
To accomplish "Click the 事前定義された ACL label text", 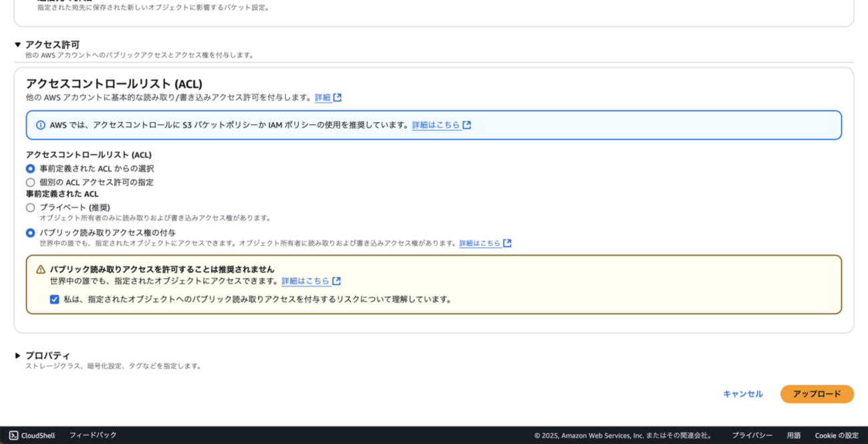I will click(x=62, y=194).
